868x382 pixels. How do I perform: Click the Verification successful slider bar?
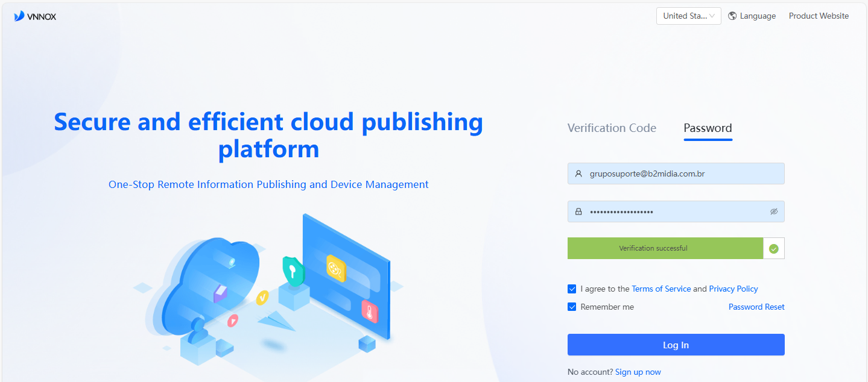(665, 248)
